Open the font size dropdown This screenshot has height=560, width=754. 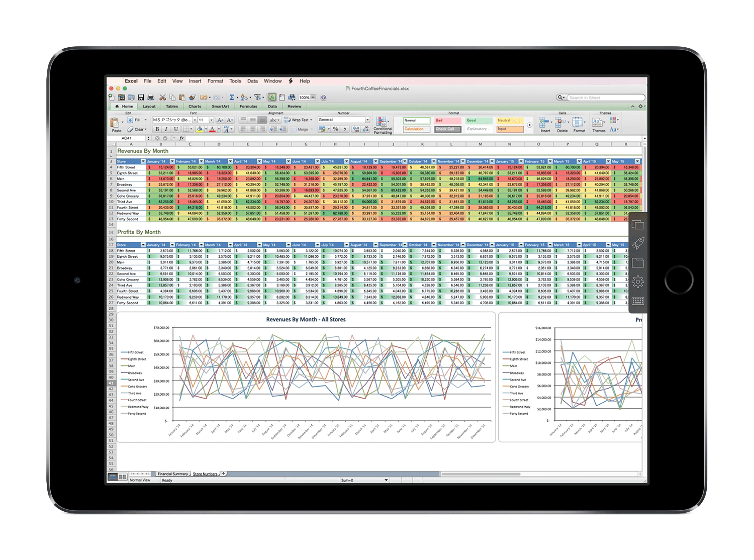(x=212, y=120)
